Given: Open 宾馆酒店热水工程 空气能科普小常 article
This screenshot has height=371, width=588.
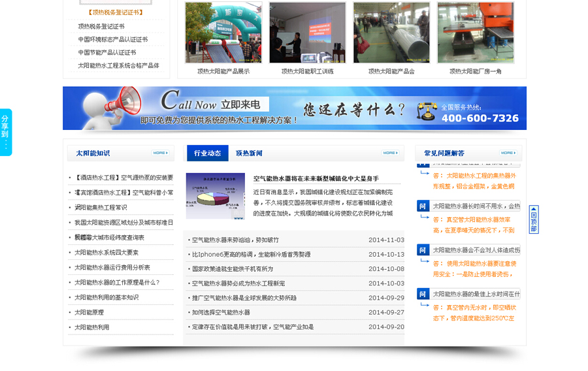Looking at the screenshot, I should [123, 193].
